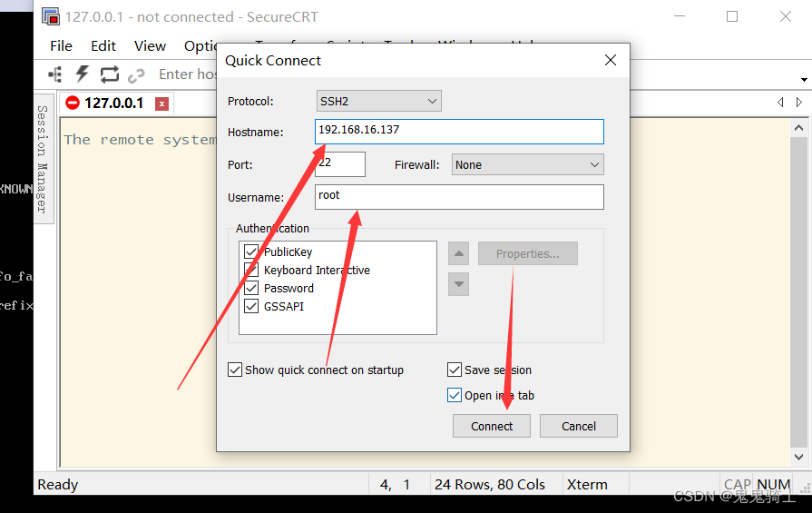Screen dimensions: 812x513
Task: Toggle the PublicKey authentication checkbox
Action: (251, 252)
